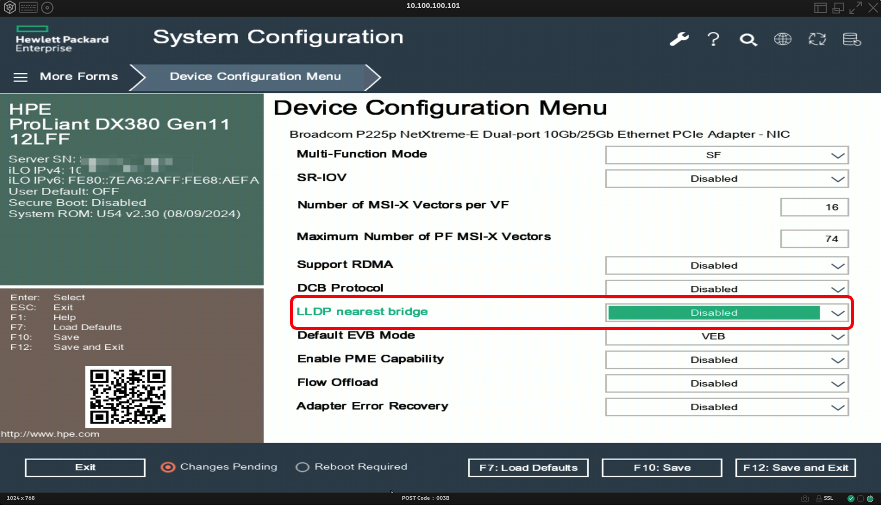881x505 pixels.
Task: Click the Broadcom P225p adapter name text
Action: tap(539, 134)
